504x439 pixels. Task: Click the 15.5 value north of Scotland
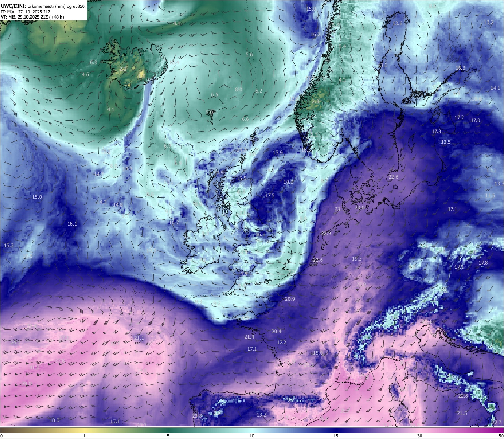241,178
